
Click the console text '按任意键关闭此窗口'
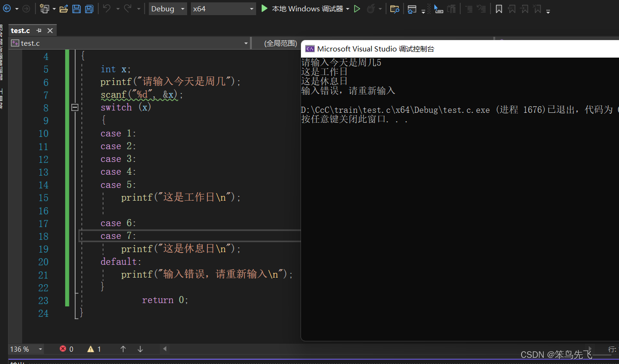click(344, 119)
